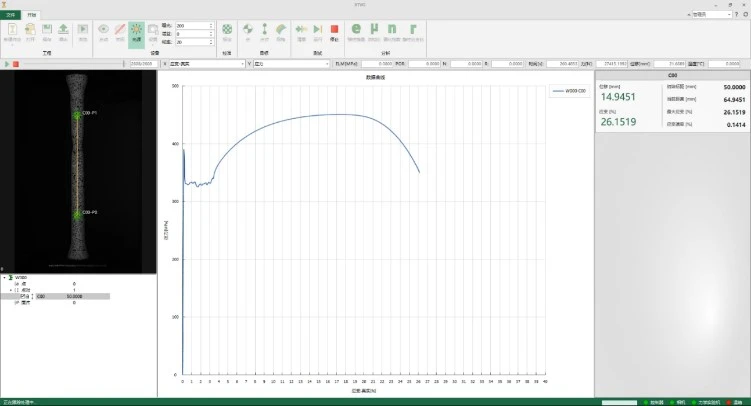Click the gauge length value 50.0000
The width and height of the screenshot is (751, 406).
734,87
